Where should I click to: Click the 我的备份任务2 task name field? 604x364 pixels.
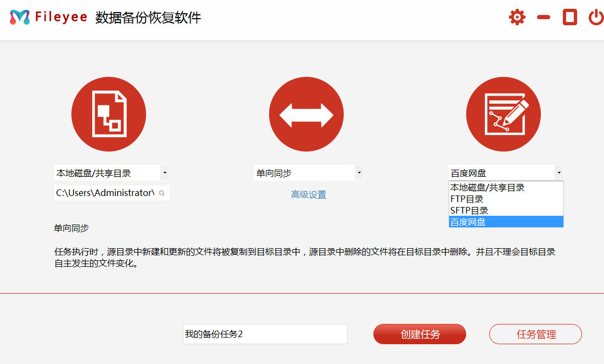click(x=265, y=334)
